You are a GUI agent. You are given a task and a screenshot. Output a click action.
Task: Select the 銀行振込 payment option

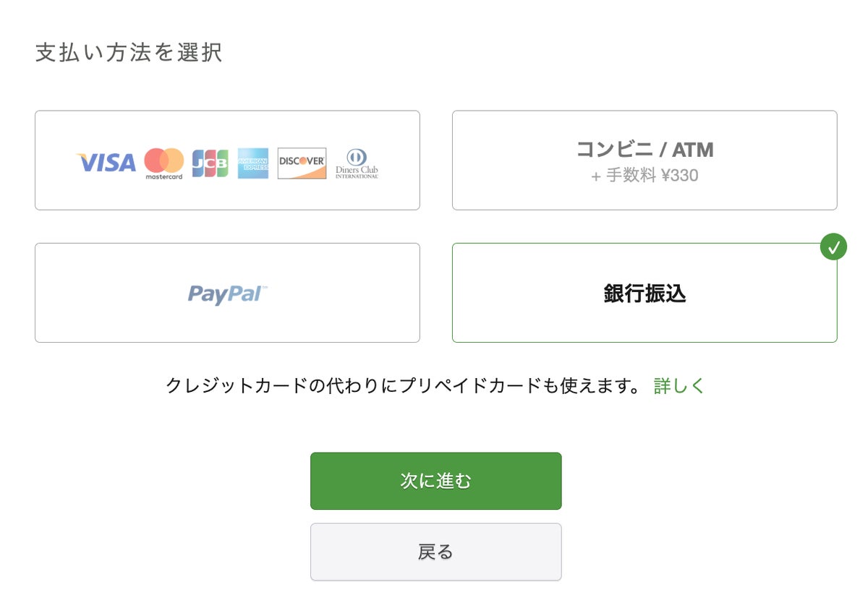click(644, 293)
